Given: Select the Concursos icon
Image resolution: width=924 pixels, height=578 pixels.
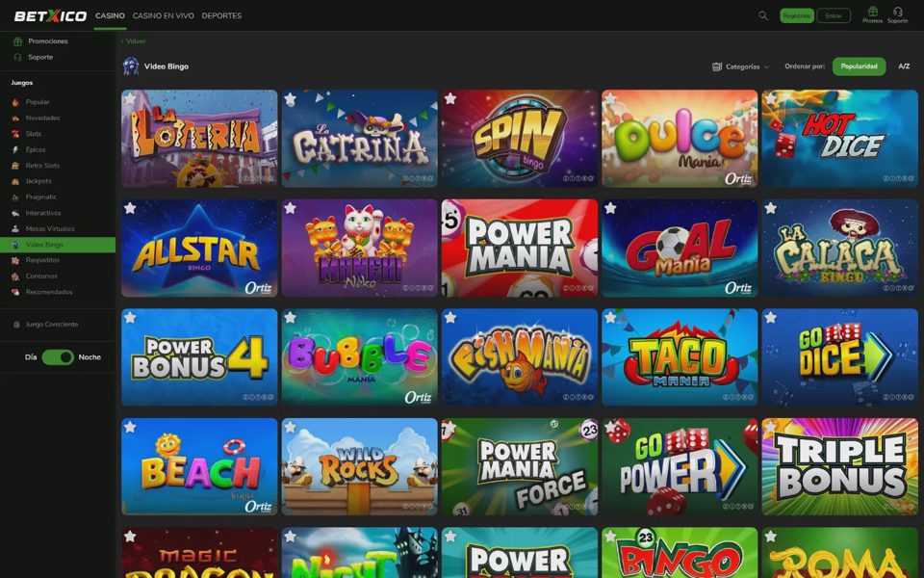Looking at the screenshot, I should [15, 276].
